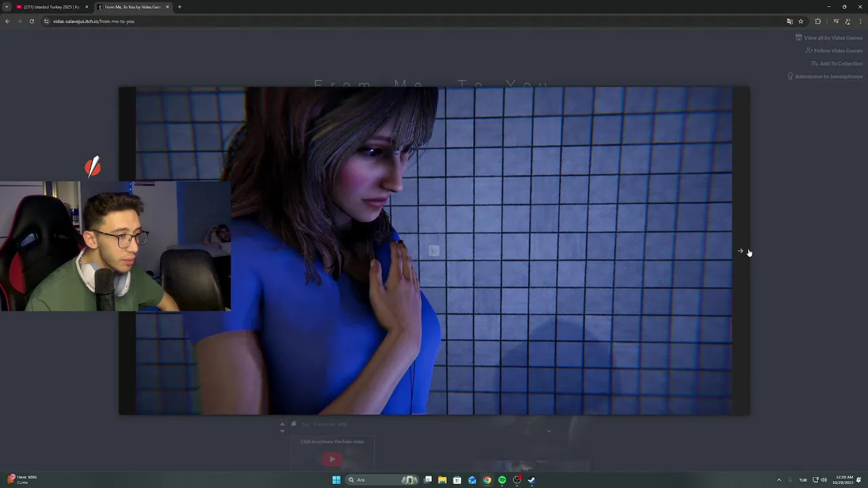
Task: Click the forward navigation arrow
Action: pyautogui.click(x=20, y=21)
